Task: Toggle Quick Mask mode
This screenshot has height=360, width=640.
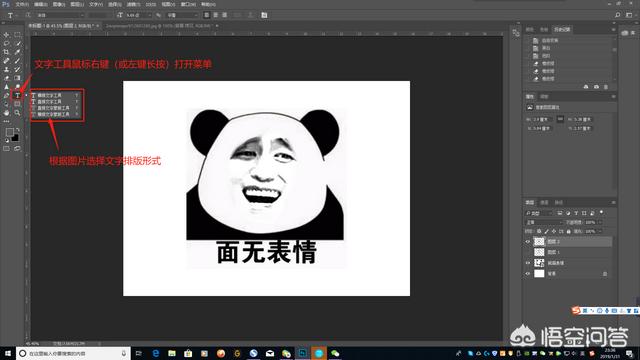Action: pos(7,149)
